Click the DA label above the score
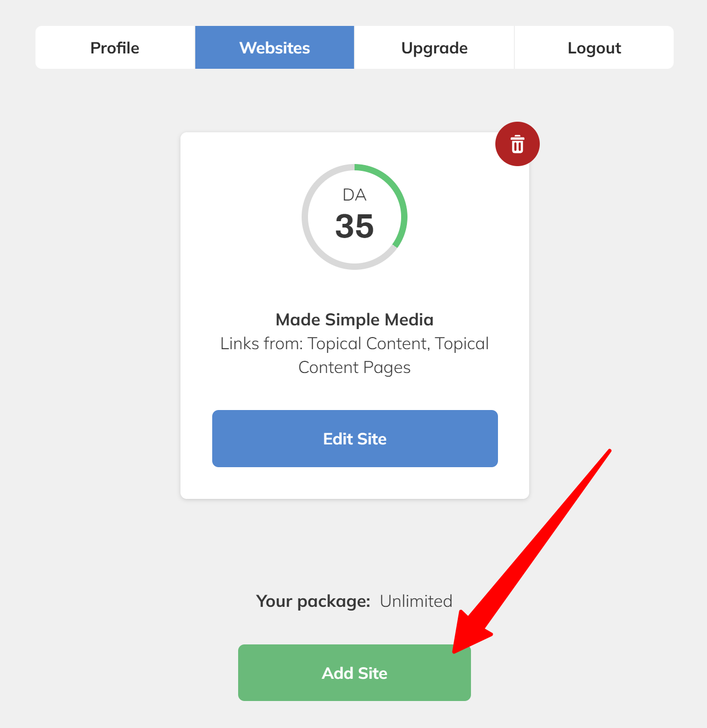Screen dimensions: 707x728 (x=355, y=194)
